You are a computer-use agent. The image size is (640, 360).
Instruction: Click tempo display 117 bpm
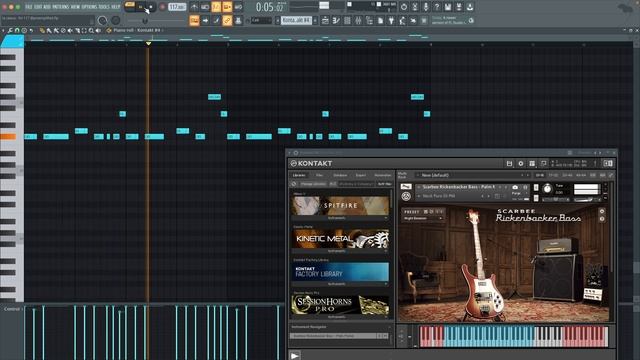tap(177, 7)
